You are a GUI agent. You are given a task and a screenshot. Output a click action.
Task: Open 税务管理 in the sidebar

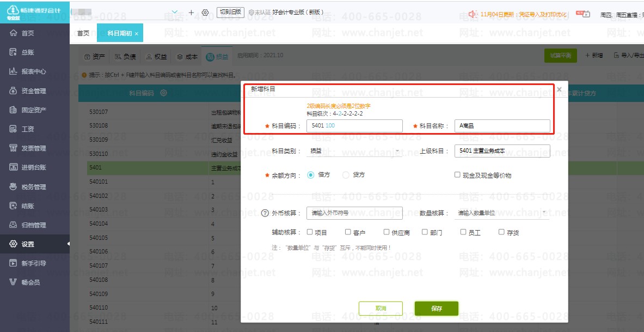(x=34, y=187)
